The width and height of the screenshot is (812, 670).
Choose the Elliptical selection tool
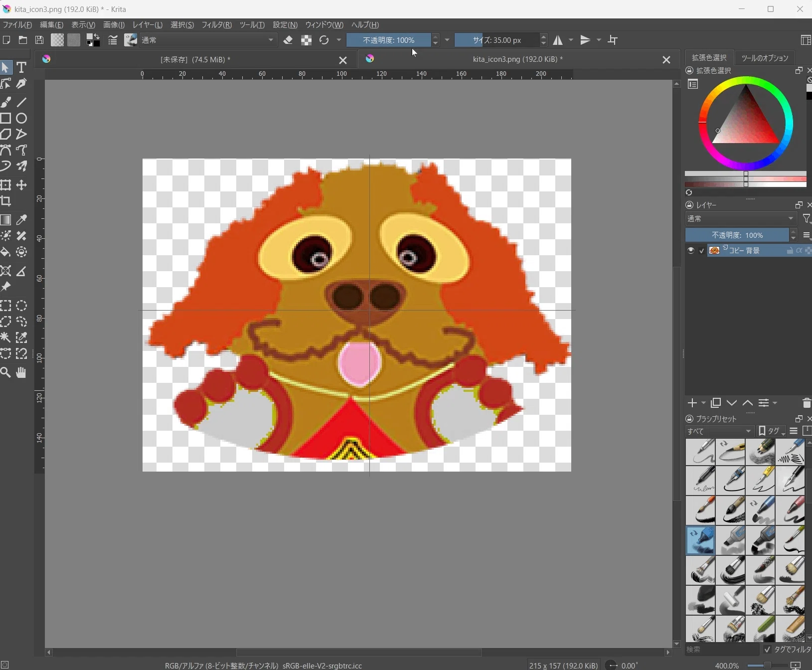(x=21, y=306)
